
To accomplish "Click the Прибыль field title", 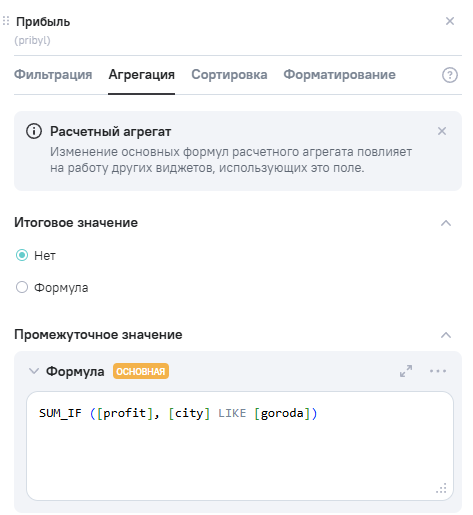I will (x=43, y=22).
